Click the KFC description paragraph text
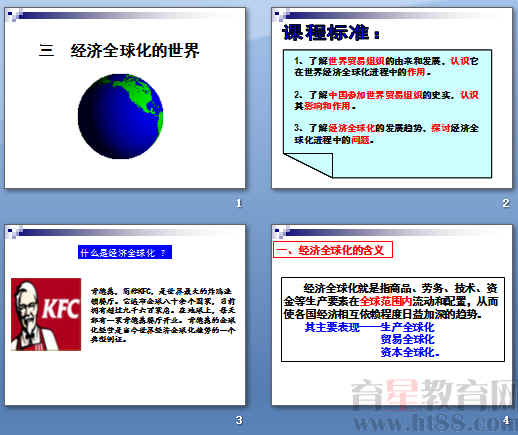518x435 pixels. (x=163, y=315)
